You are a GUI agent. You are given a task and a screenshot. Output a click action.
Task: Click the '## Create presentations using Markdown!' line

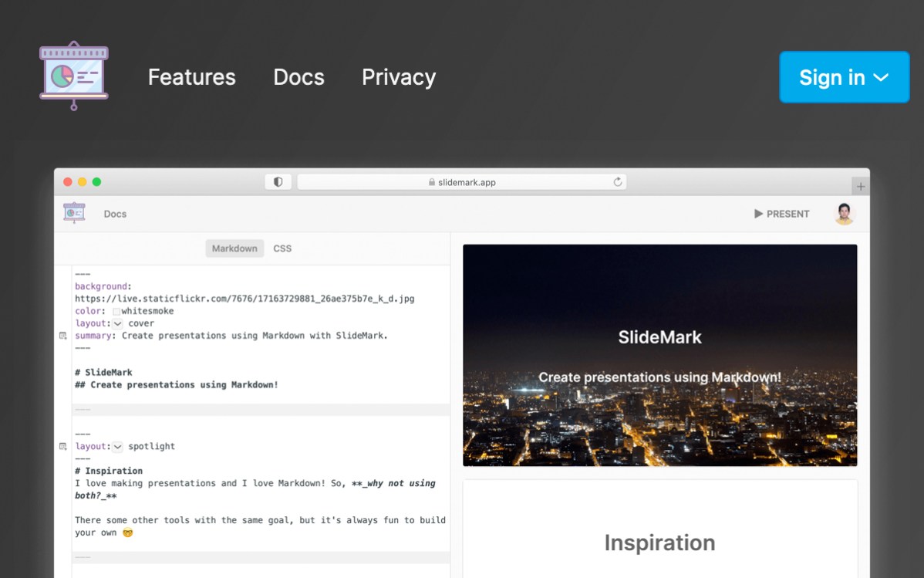176,384
